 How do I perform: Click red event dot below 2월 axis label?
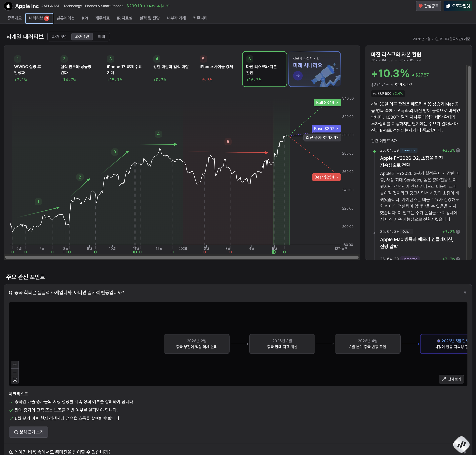204,252
